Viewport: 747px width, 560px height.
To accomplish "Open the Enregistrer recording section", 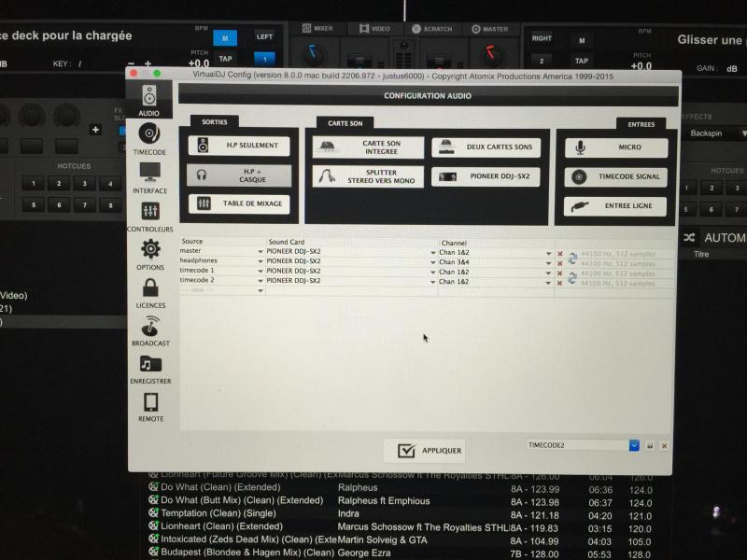I will [x=150, y=369].
